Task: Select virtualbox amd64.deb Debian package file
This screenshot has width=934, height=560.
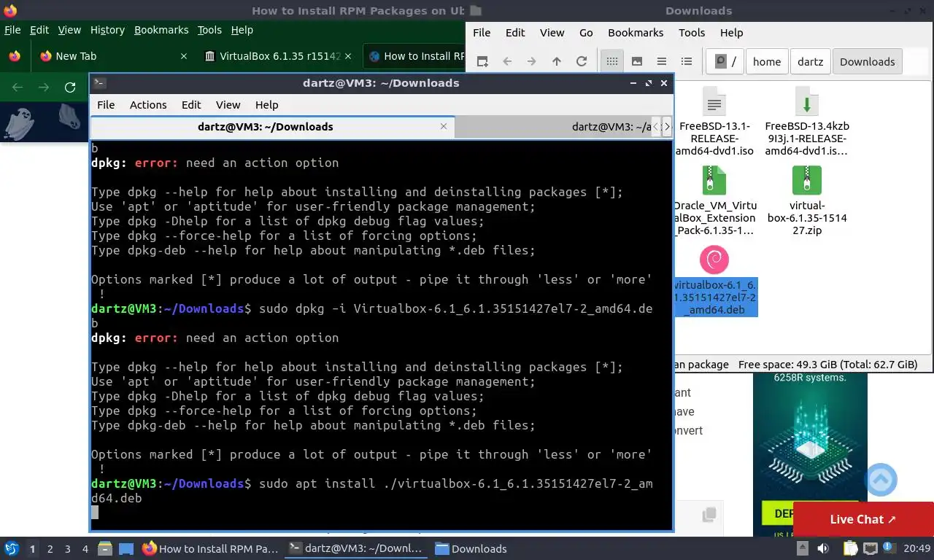Action: (x=715, y=281)
